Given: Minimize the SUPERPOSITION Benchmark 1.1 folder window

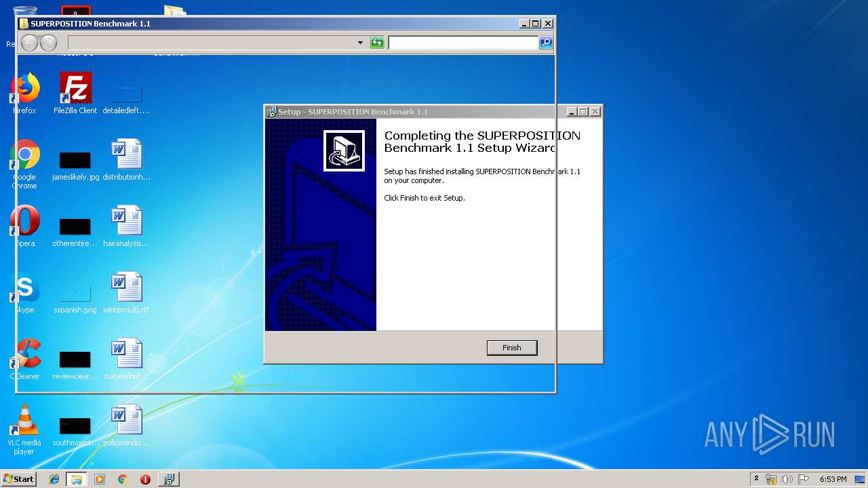Looking at the screenshot, I should tap(524, 24).
